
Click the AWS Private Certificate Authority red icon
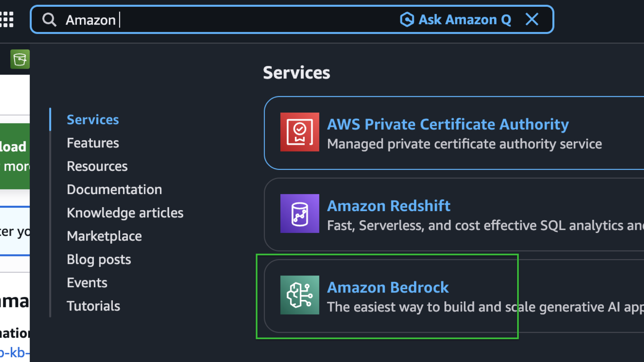tap(300, 132)
